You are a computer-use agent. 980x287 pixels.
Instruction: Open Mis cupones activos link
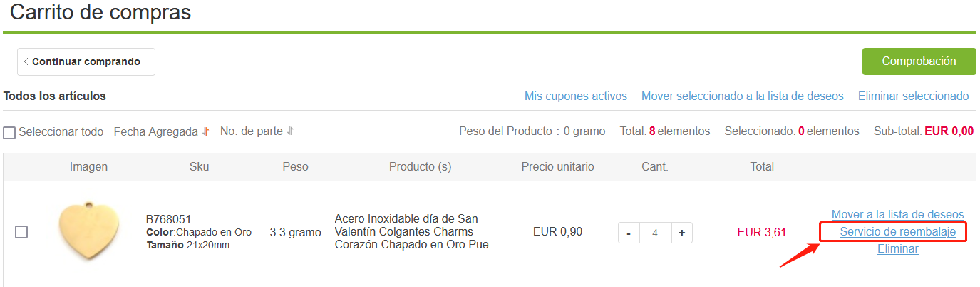tap(576, 96)
